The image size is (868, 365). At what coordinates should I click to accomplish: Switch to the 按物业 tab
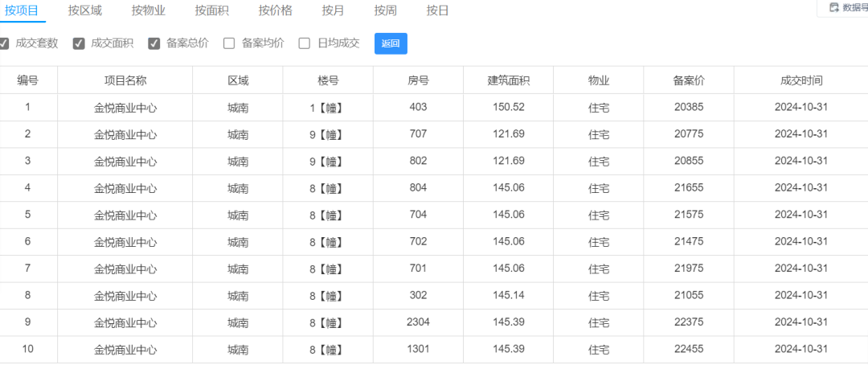coord(149,10)
